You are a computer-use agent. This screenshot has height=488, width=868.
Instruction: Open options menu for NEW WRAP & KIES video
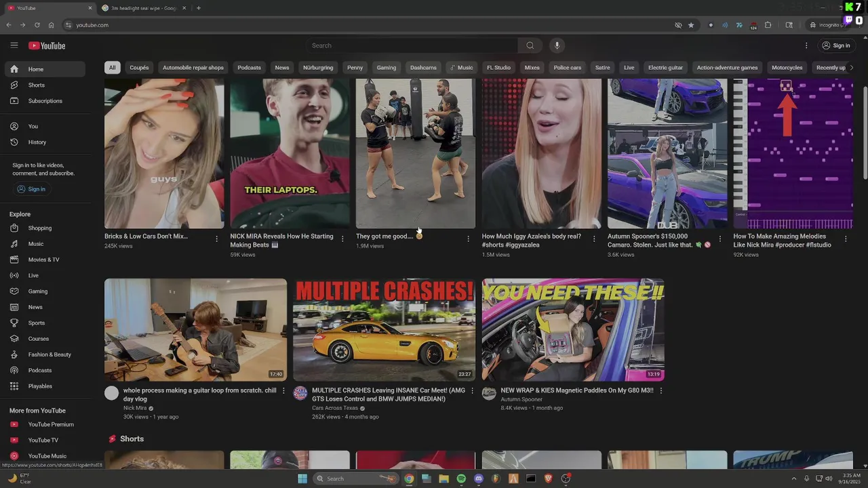click(661, 390)
